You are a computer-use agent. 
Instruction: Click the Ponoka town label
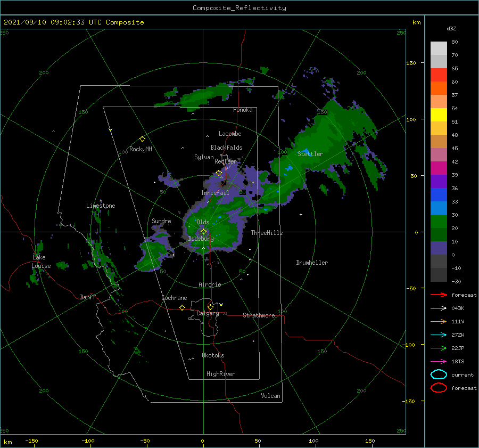(x=243, y=110)
